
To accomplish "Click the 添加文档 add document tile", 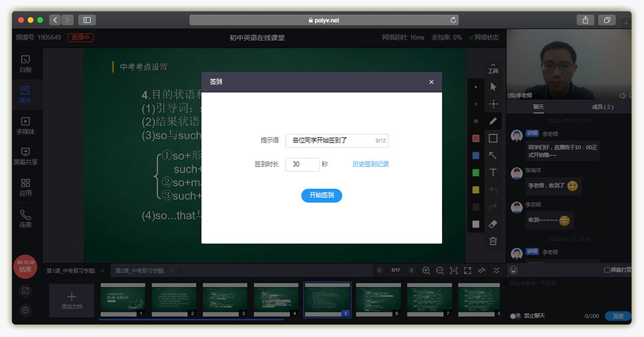I will click(71, 300).
